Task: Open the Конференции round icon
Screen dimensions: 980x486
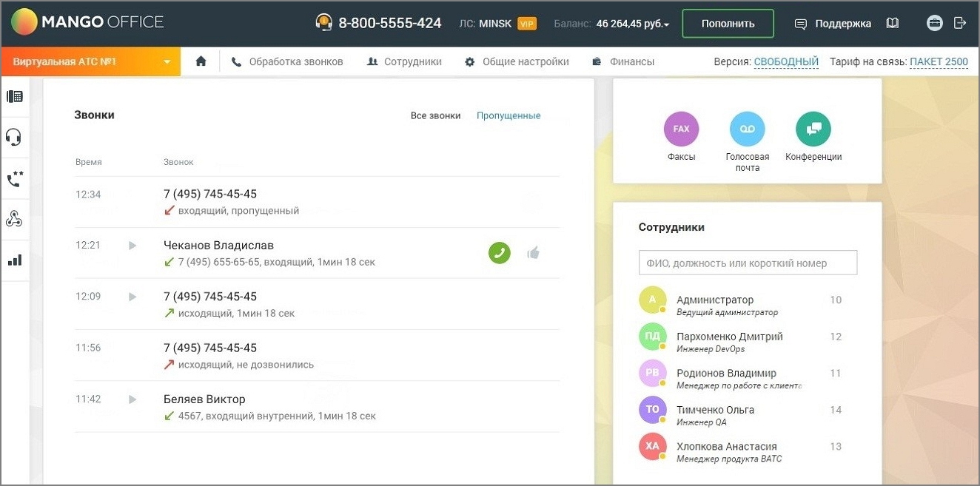Action: pyautogui.click(x=813, y=129)
